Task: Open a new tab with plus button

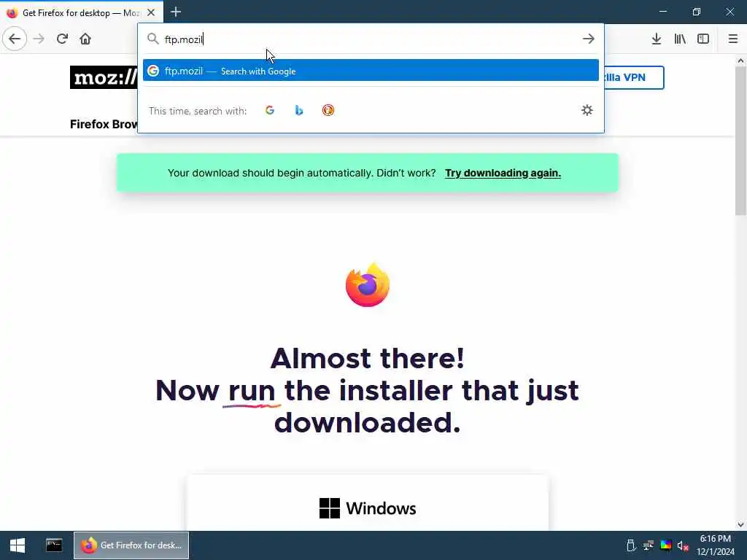Action: click(x=176, y=12)
